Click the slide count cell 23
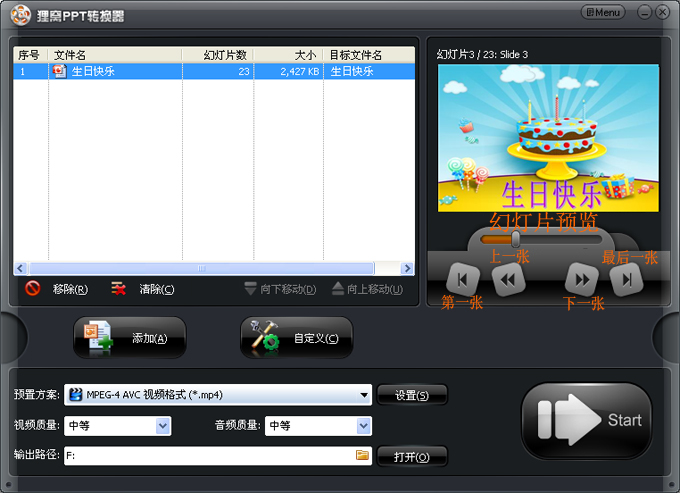The width and height of the screenshot is (680, 493). pyautogui.click(x=244, y=72)
